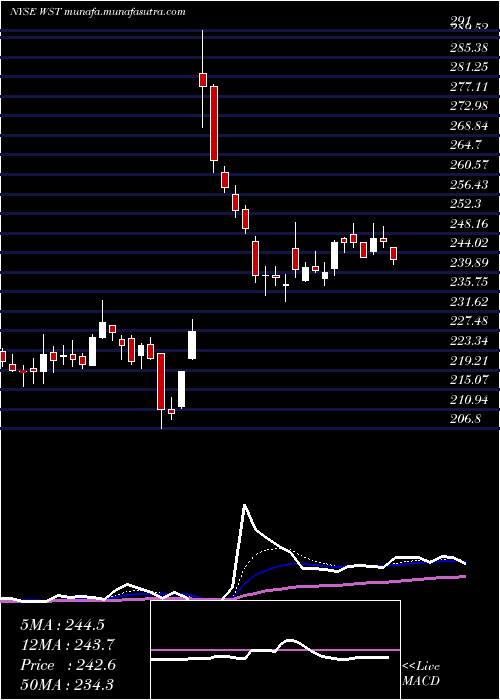Click the tallest red candlestick near 277
The width and height of the screenshot is (500, 700).
tap(214, 123)
